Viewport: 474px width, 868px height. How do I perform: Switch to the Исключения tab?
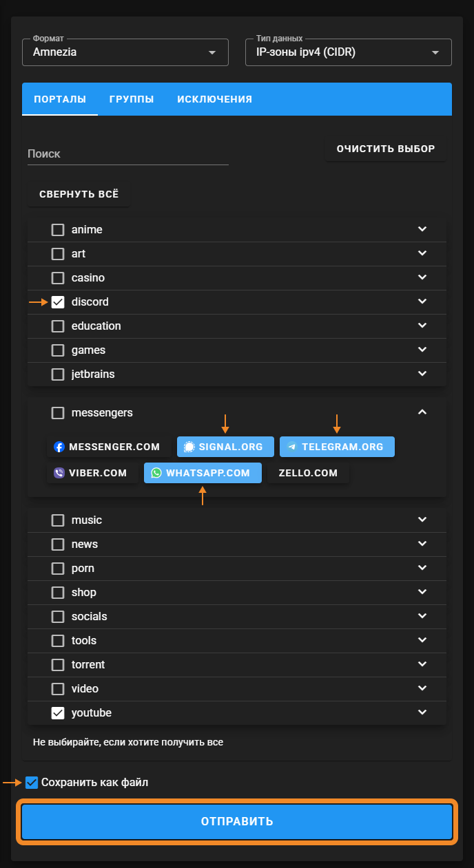point(214,99)
